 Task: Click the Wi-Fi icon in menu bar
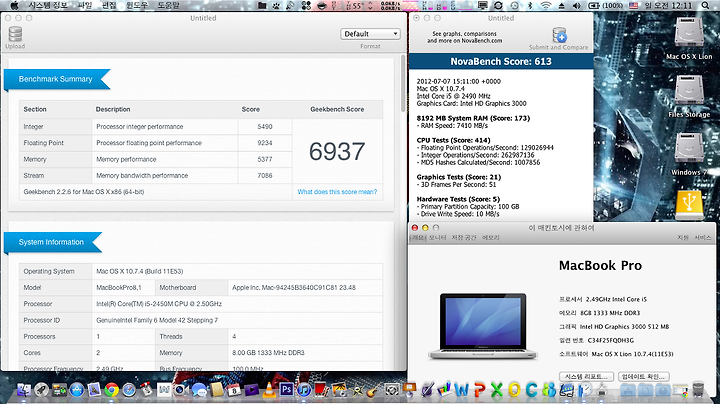[546, 6]
